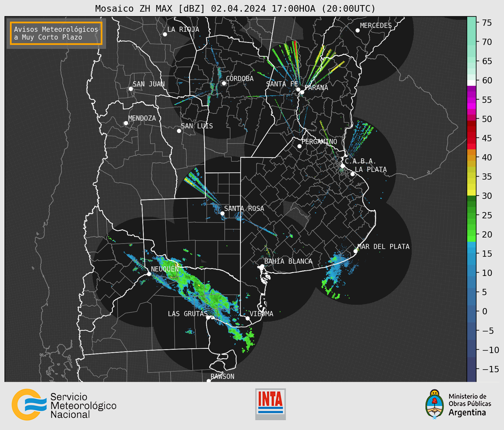Click the LAS GRUTAS label
Screen dimensions: 504x430
click(x=188, y=314)
